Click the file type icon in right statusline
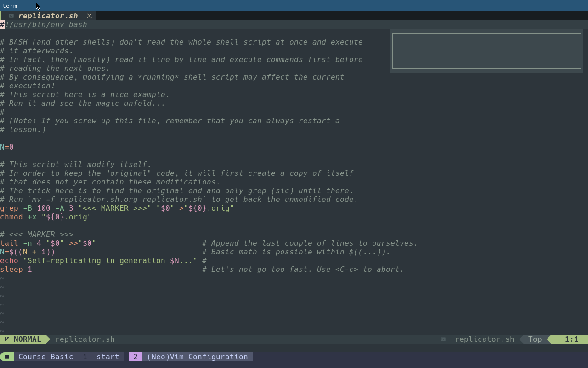Screen dimensions: 588x368 pos(443,339)
